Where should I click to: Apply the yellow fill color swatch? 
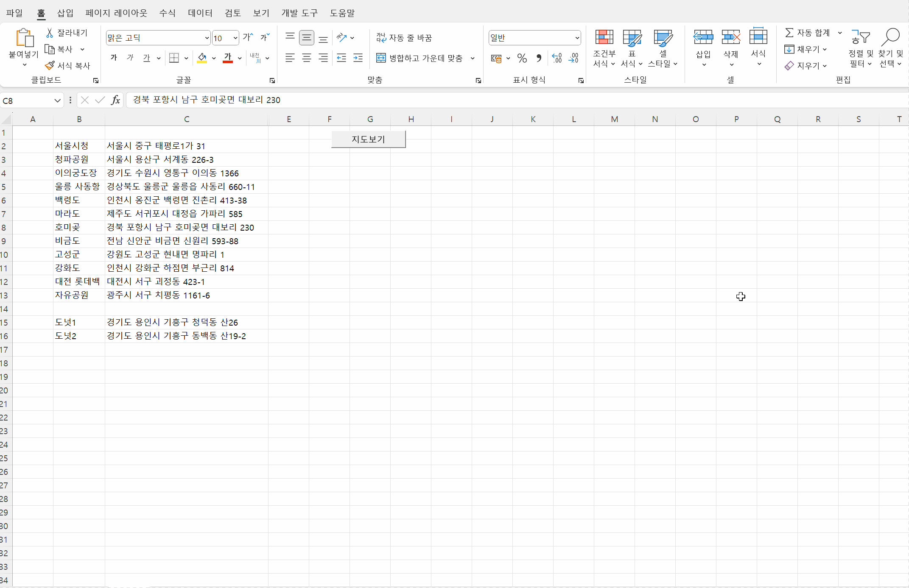pos(202,58)
